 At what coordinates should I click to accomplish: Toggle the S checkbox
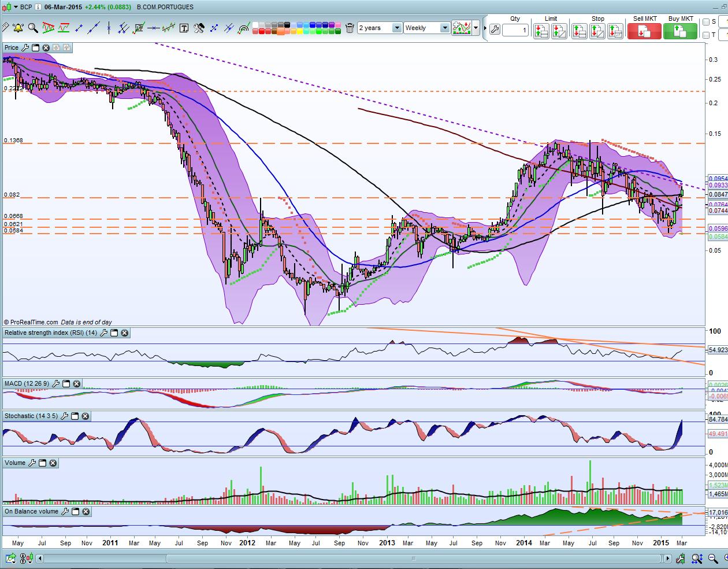[706, 22]
